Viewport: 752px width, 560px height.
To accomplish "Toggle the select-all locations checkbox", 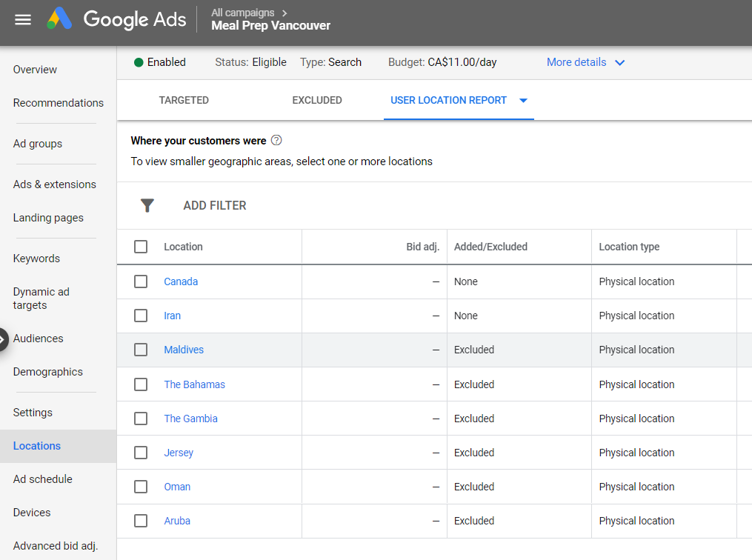I will 141,247.
